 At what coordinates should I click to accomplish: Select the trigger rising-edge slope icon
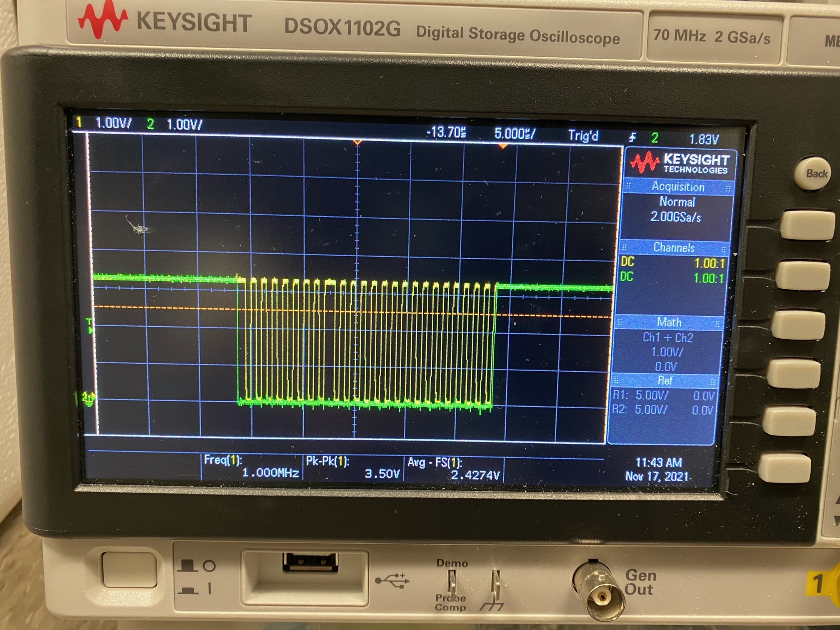tap(632, 138)
